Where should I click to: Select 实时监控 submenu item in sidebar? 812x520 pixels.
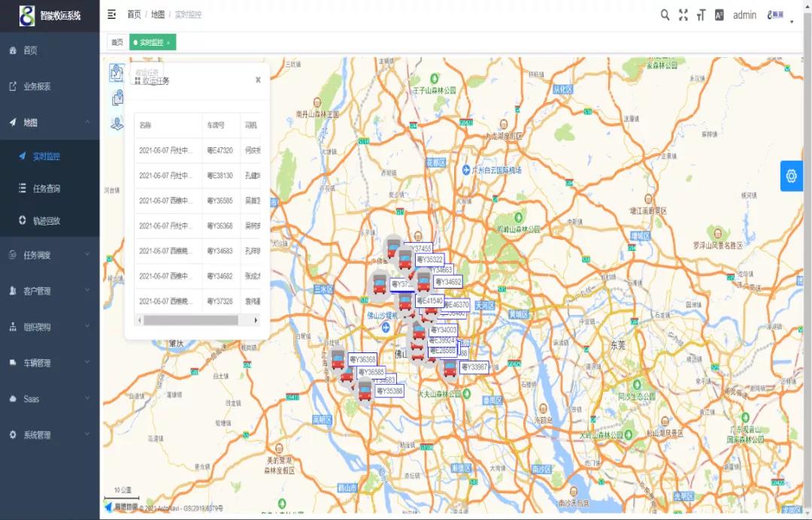pyautogui.click(x=50, y=156)
